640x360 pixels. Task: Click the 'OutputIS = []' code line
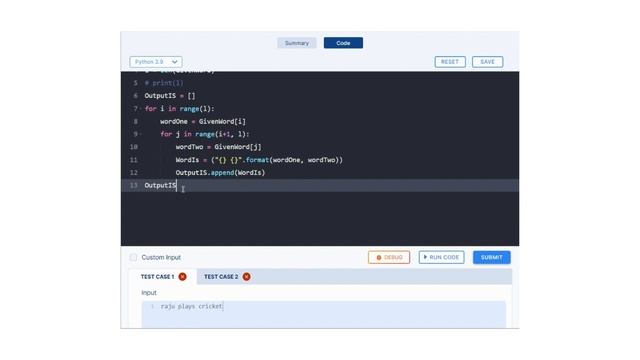pos(170,96)
